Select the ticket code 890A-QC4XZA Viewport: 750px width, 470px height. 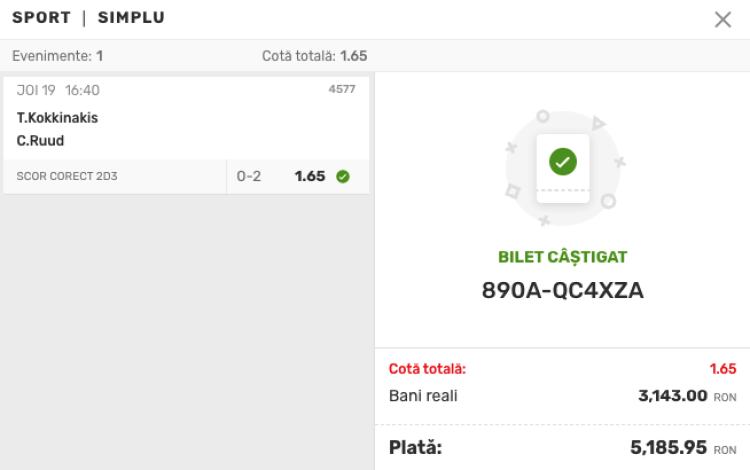[x=562, y=290]
